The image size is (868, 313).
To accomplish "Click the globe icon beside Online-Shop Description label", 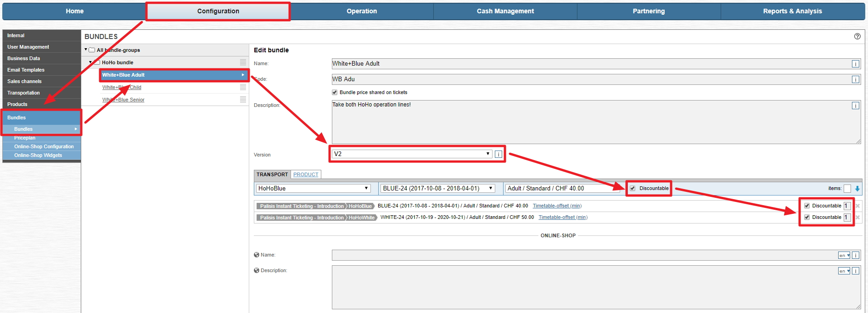I will tap(257, 270).
